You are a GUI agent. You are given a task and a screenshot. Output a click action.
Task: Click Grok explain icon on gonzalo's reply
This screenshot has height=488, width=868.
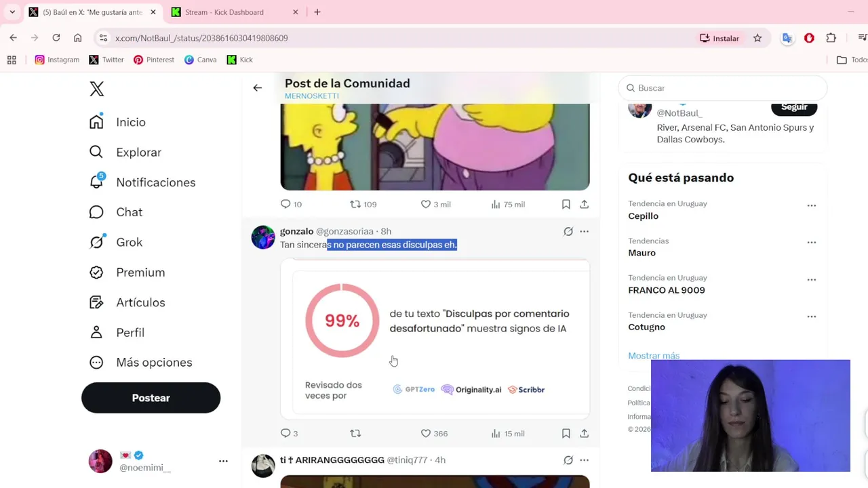tap(568, 231)
